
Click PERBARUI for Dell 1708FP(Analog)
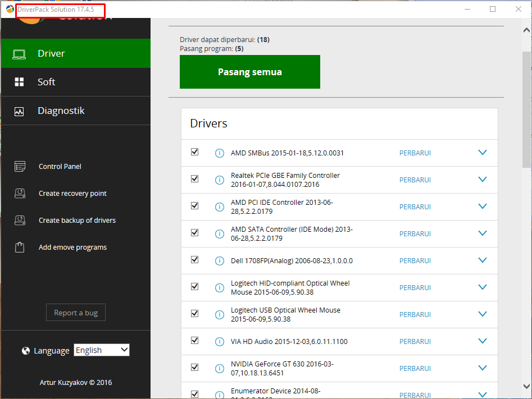(415, 261)
